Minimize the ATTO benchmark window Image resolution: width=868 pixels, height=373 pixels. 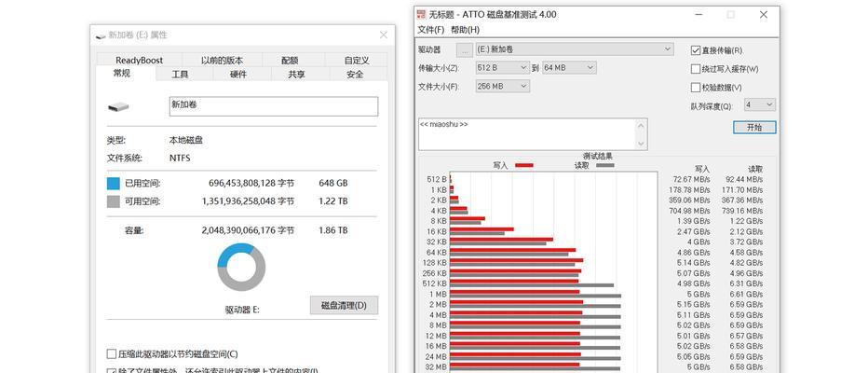point(698,15)
